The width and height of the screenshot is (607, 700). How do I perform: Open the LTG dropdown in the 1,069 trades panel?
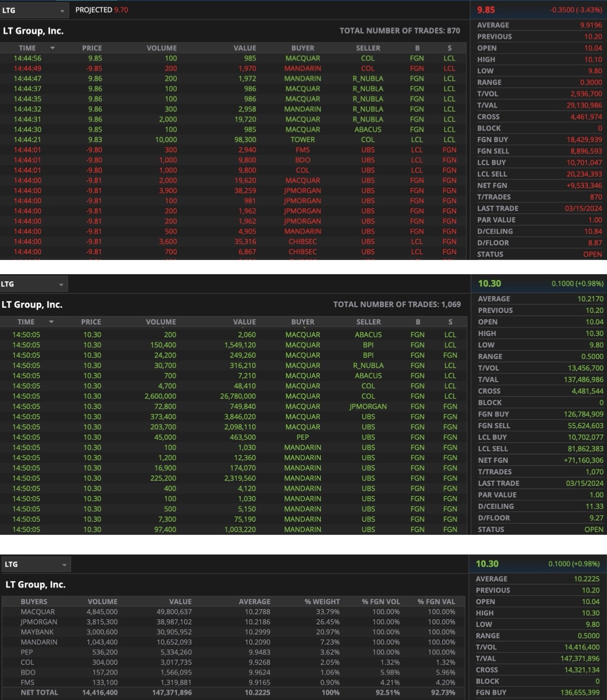(61, 284)
